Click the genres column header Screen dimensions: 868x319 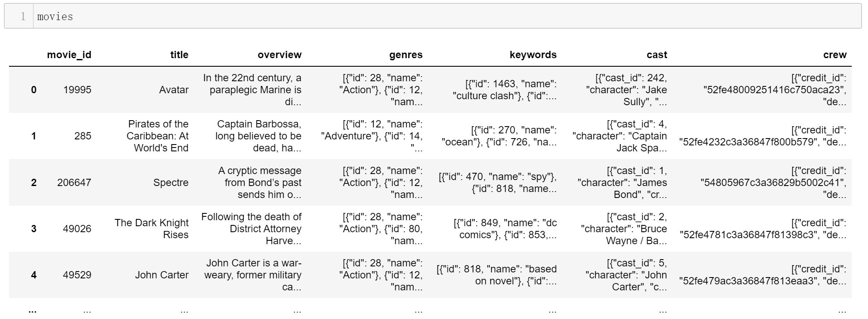pyautogui.click(x=406, y=55)
